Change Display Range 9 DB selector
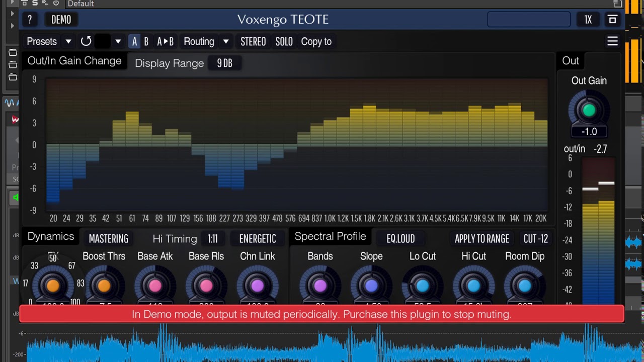Image resolution: width=644 pixels, height=362 pixels. [225, 63]
